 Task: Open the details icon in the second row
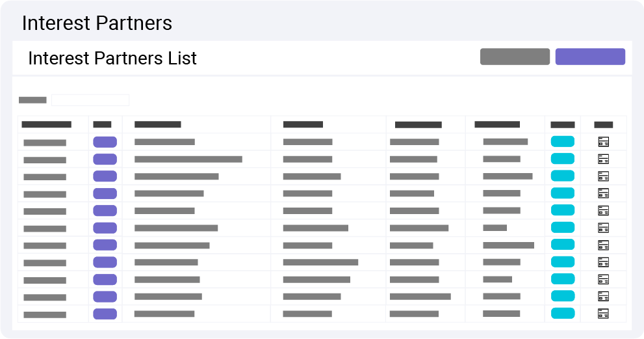[603, 159]
